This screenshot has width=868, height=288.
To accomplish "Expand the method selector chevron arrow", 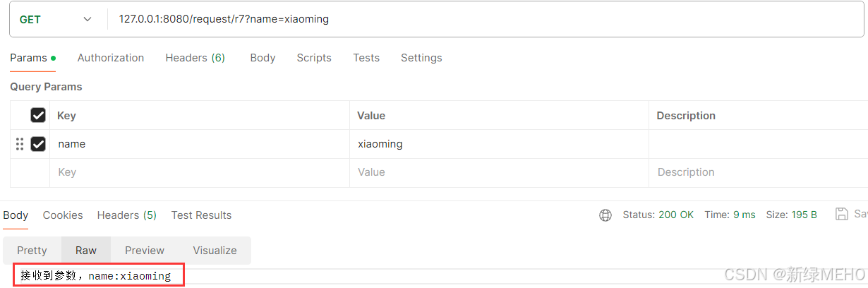I will point(88,20).
